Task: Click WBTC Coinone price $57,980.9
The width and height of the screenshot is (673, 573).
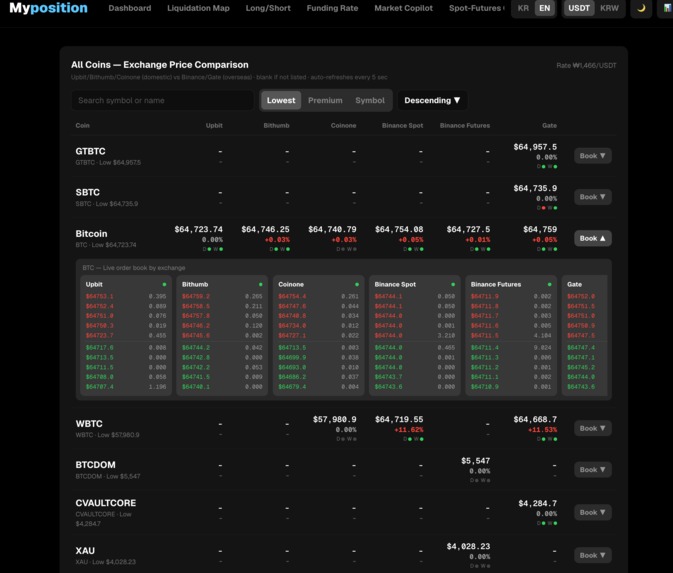Action: point(334,419)
